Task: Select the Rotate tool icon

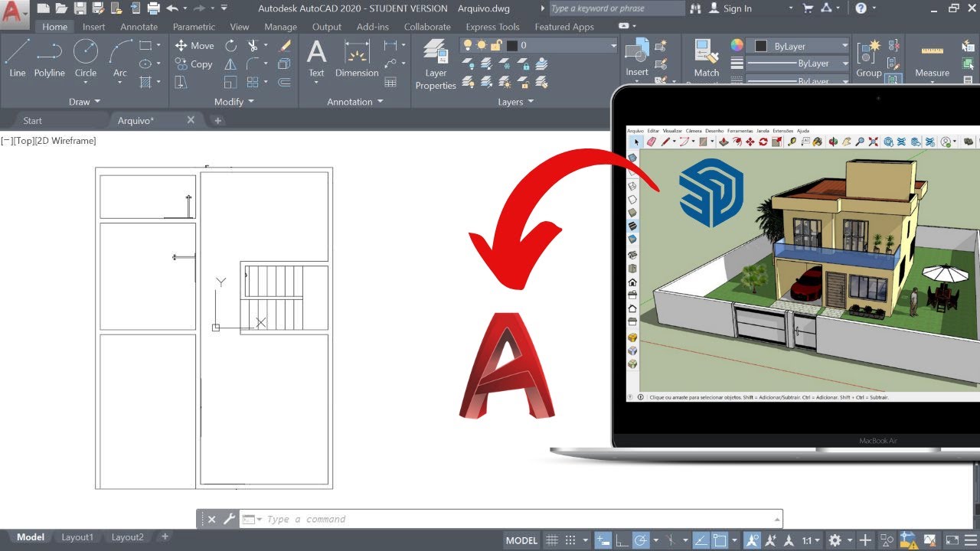Action: pos(230,45)
